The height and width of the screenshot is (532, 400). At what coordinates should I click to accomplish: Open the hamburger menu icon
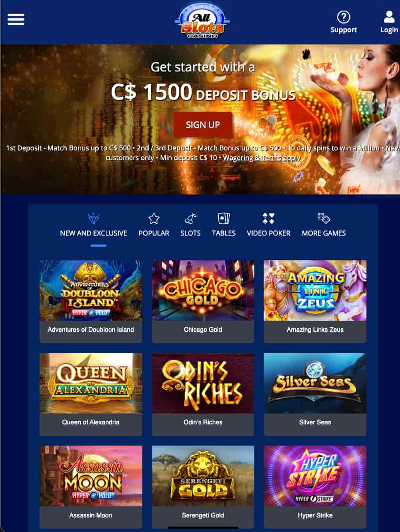[x=16, y=19]
